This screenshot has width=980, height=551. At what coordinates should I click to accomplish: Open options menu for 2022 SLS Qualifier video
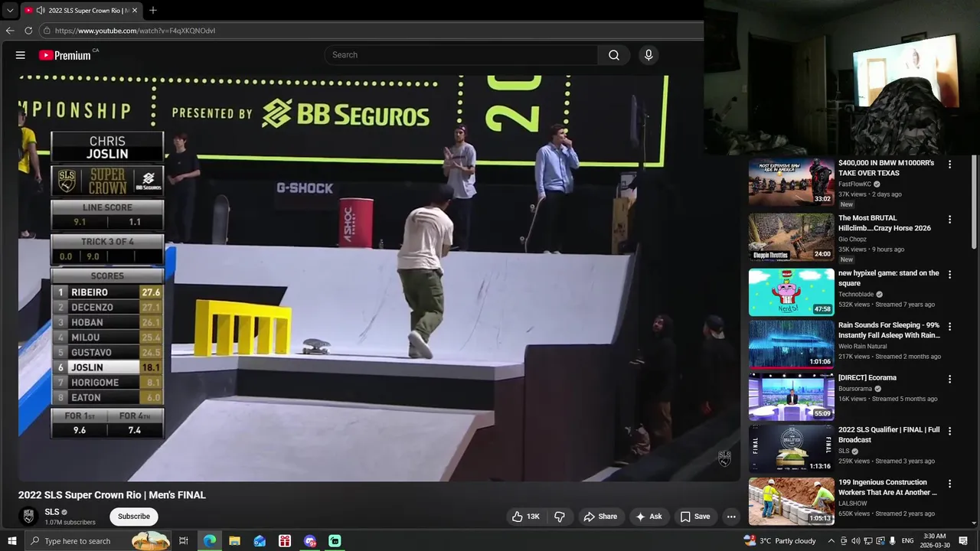tap(950, 432)
